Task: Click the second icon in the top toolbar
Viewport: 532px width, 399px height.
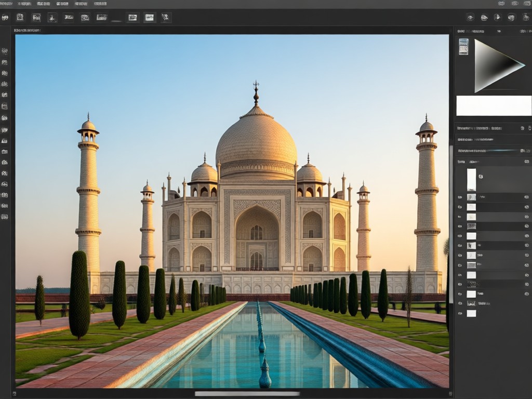Action: pyautogui.click(x=20, y=17)
